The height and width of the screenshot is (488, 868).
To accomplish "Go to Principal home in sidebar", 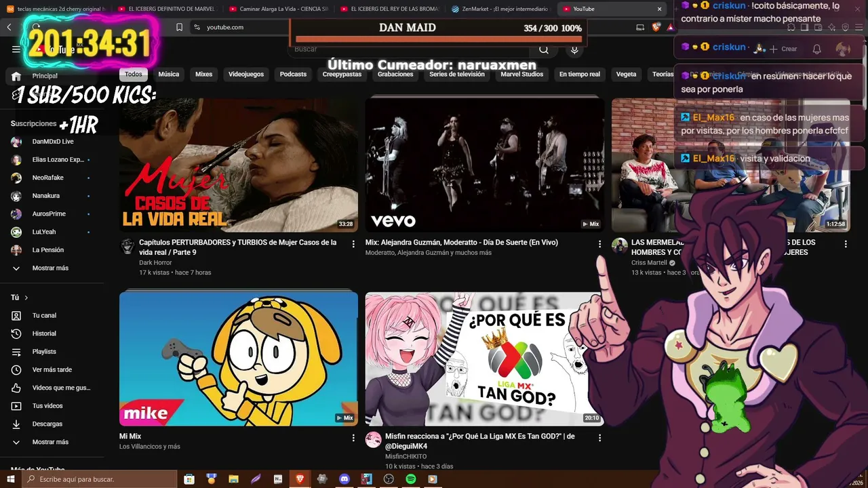I will coord(52,76).
